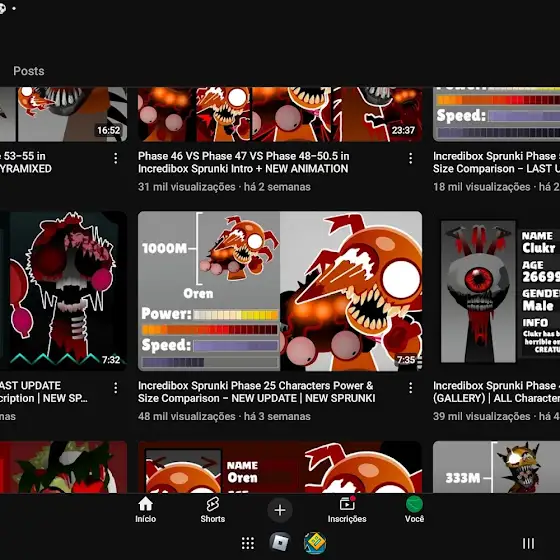Open the Início home tab
This screenshot has width=560, height=560.
coord(145,510)
